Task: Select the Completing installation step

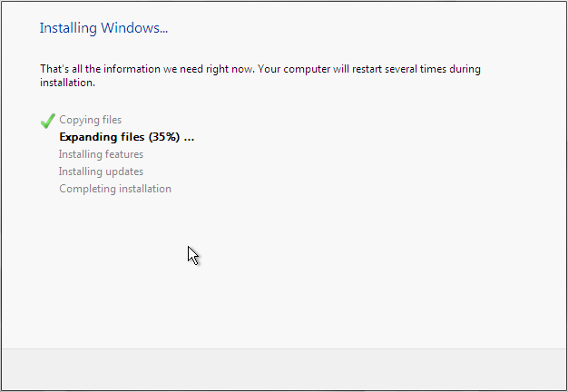Action: coord(115,189)
